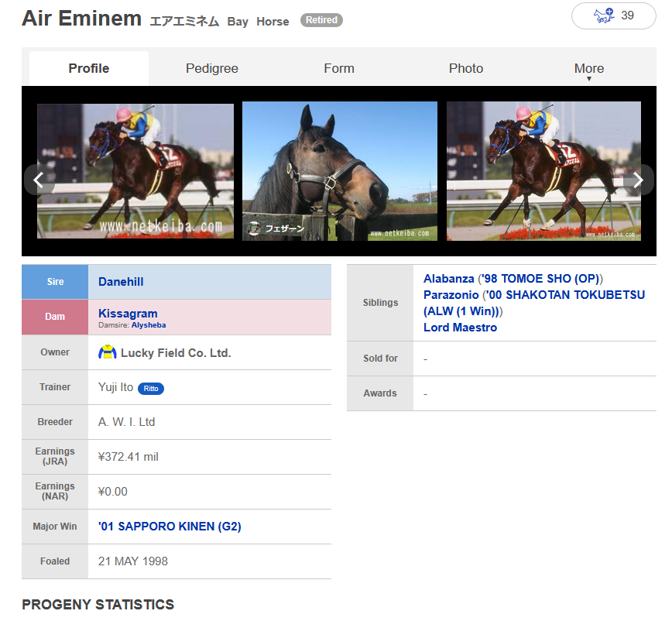672x628 pixels.
Task: Click the Ritto stable badge
Action: click(x=151, y=389)
